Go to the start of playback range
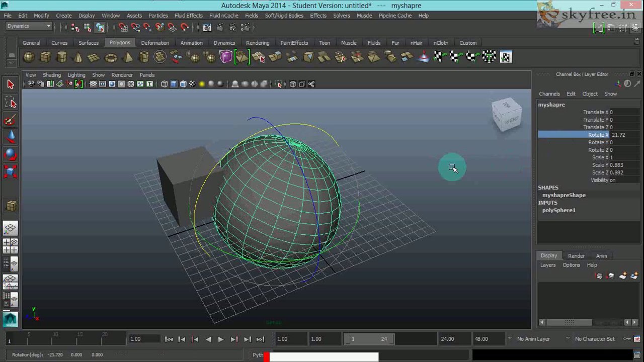This screenshot has height=362, width=644. (x=169, y=339)
